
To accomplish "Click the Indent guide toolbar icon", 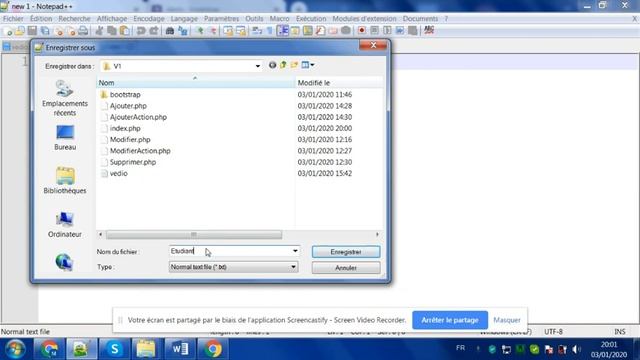I will (x=282, y=31).
